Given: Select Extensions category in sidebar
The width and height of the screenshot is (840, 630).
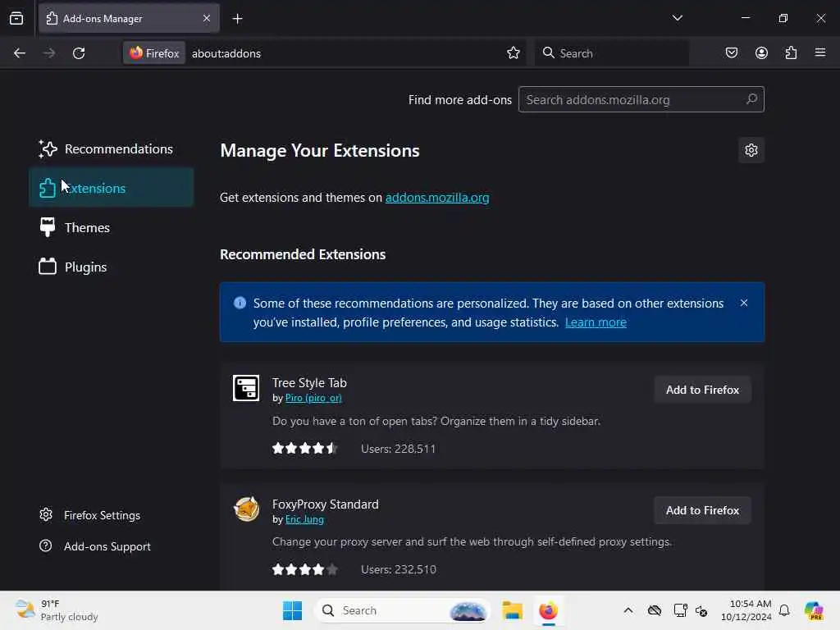Looking at the screenshot, I should (111, 188).
